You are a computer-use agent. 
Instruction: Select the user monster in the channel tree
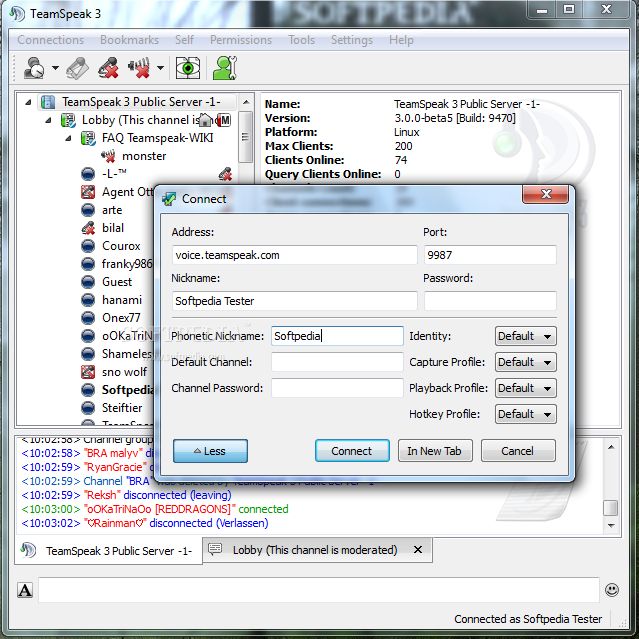pos(144,156)
